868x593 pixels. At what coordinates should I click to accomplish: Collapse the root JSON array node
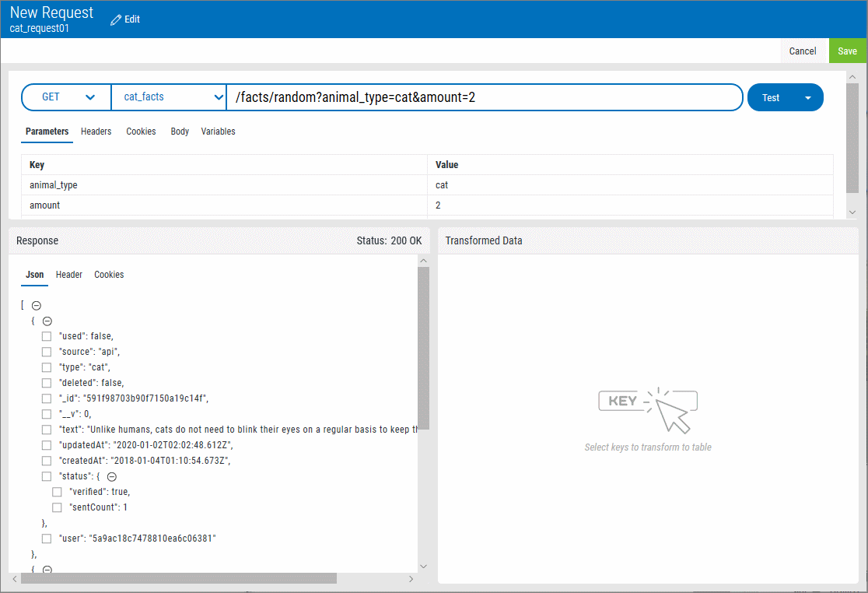click(x=36, y=306)
